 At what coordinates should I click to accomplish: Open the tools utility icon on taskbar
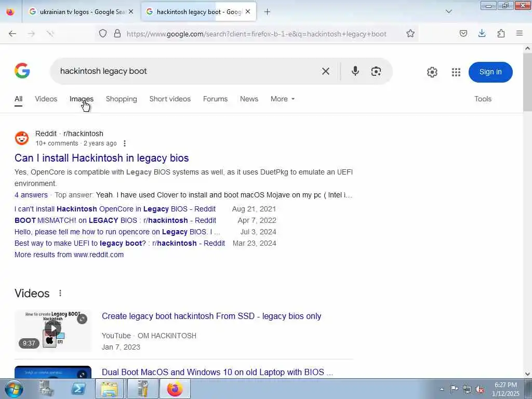pyautogui.click(x=143, y=389)
